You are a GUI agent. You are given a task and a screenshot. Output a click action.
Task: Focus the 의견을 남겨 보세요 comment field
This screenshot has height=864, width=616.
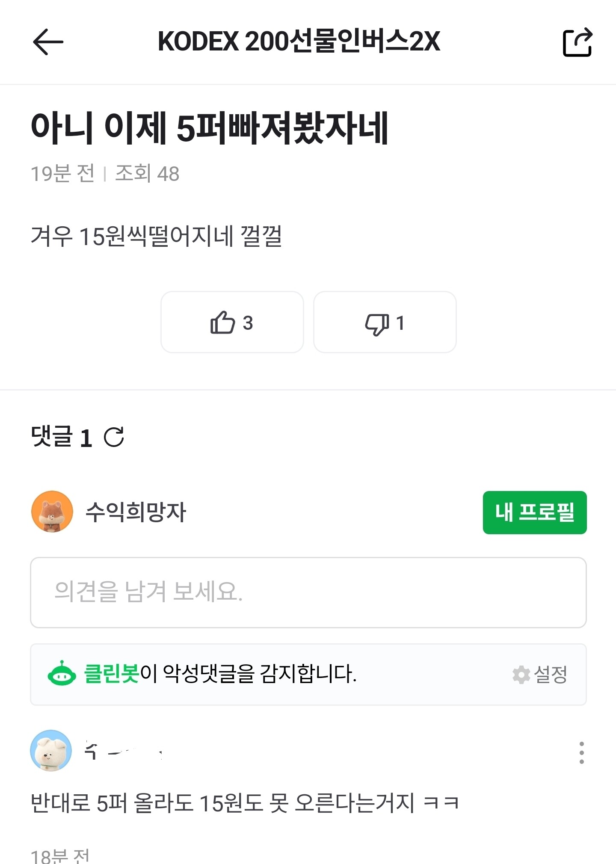click(x=308, y=592)
